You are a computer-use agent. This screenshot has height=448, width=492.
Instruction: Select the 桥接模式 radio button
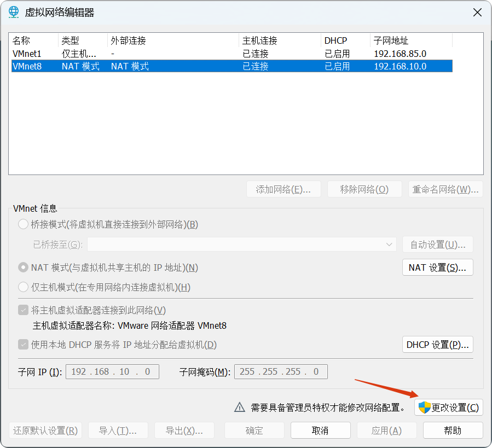23,224
